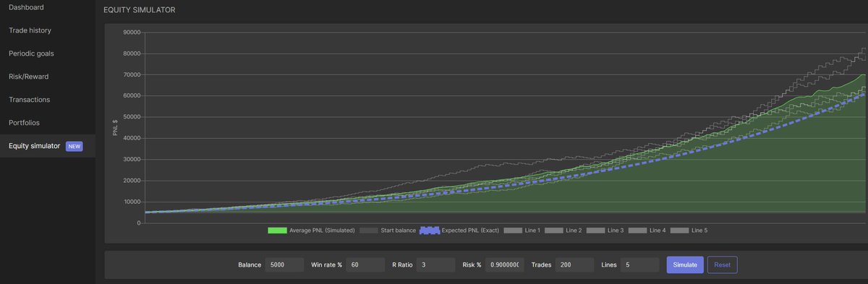The height and width of the screenshot is (284, 868).
Task: Select the Equity simulator menu item
Action: pos(48,146)
